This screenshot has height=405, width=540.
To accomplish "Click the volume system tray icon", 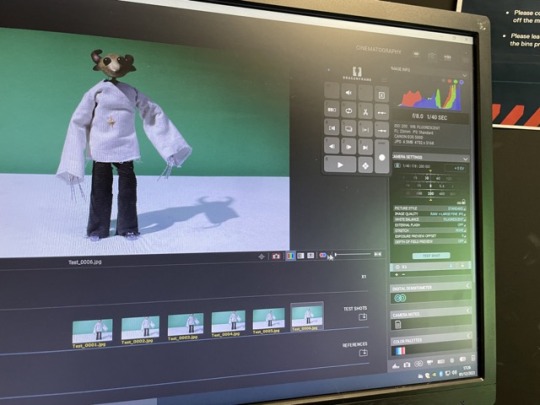I will coord(455,372).
